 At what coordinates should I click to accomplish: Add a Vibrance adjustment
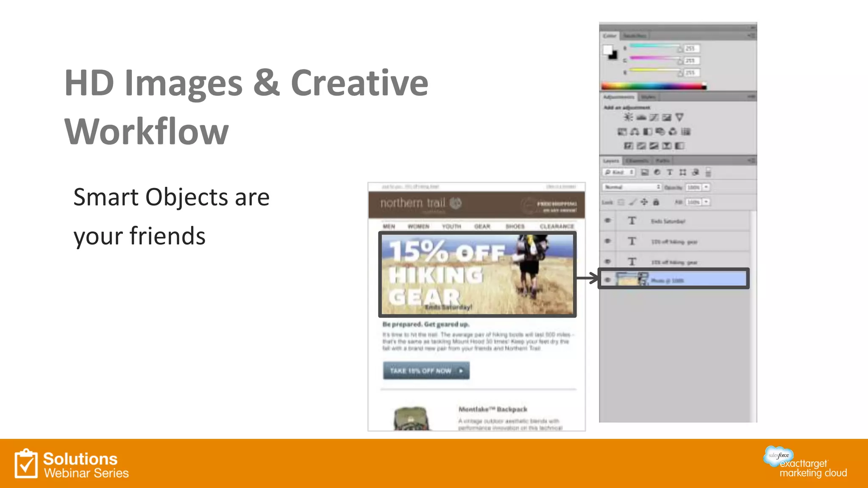coord(679,117)
